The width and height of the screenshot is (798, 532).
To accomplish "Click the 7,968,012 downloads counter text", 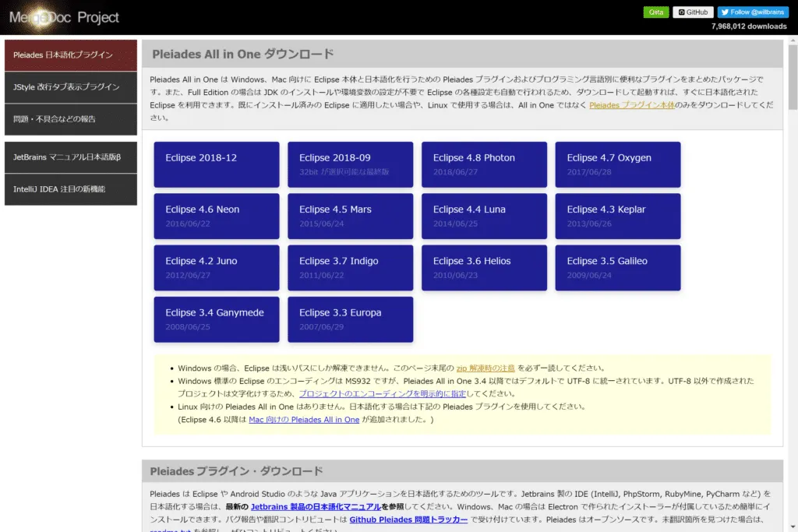I will (749, 26).
